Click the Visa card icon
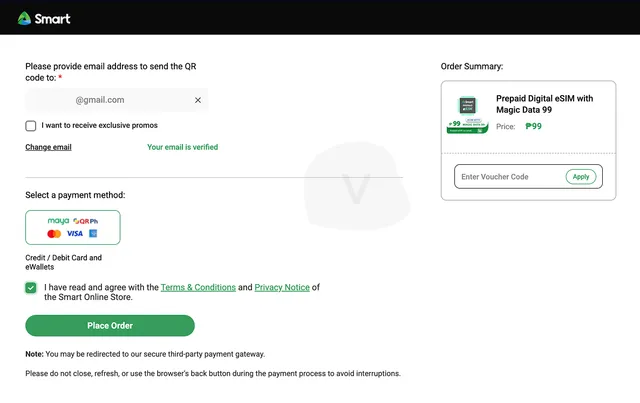The image size is (640, 403). click(75, 234)
